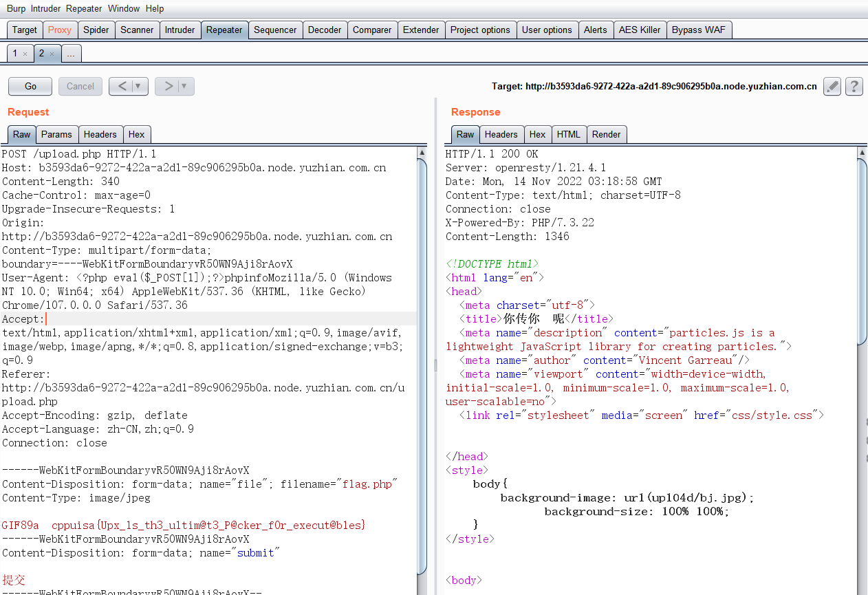The image size is (868, 595).
Task: Open the help question mark icon
Action: tap(854, 86)
